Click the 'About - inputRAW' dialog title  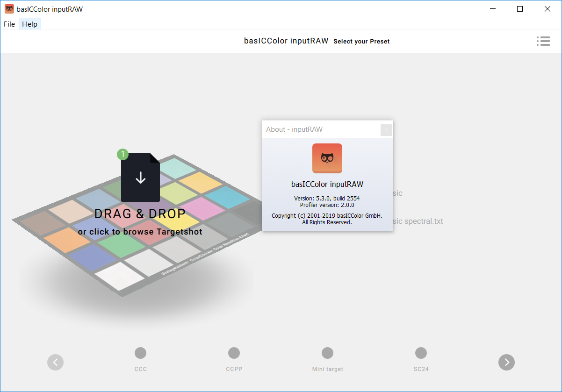click(294, 129)
